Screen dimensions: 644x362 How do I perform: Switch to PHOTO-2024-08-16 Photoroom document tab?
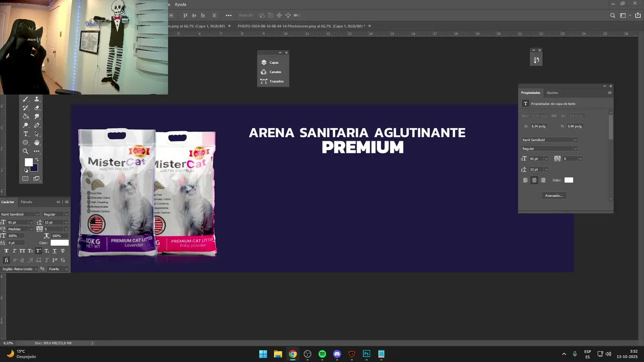300,26
